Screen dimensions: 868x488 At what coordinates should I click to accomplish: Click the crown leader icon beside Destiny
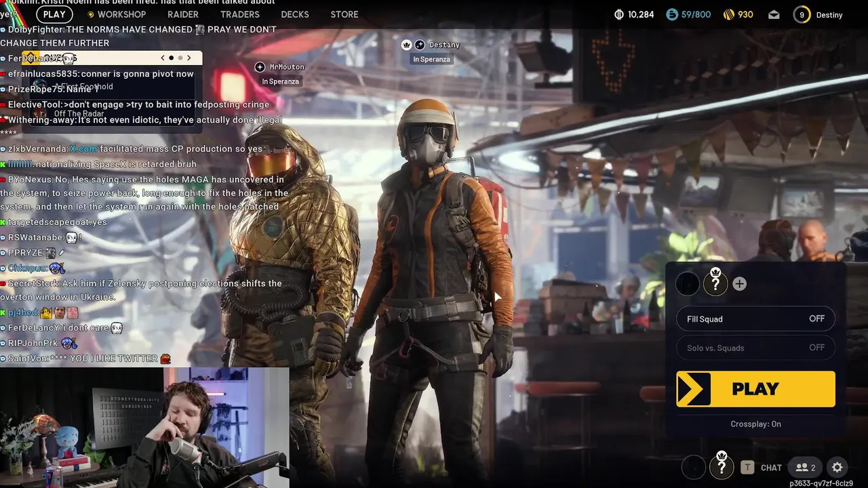(x=407, y=45)
